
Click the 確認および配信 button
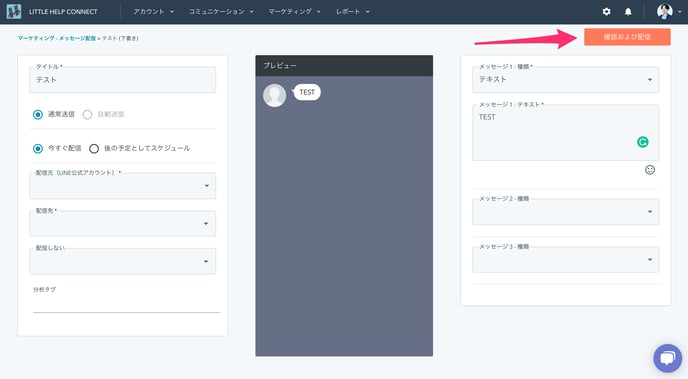click(627, 37)
